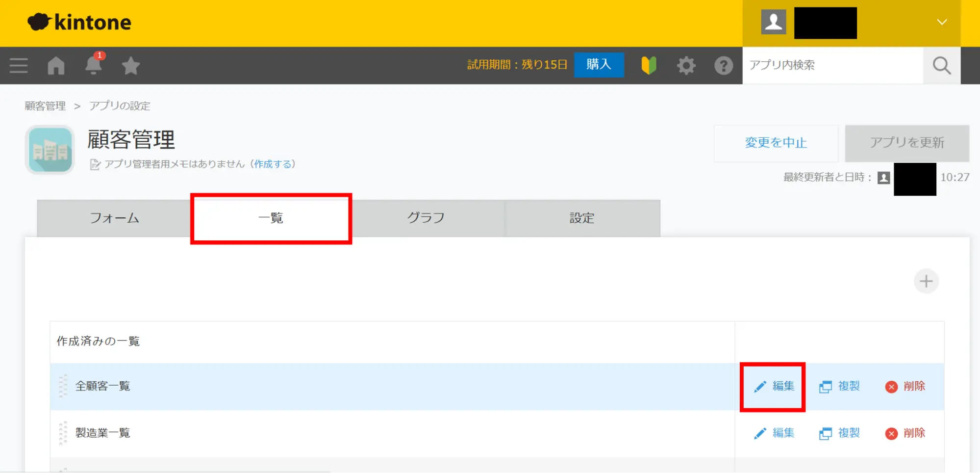Add a new view with plus button
The height and width of the screenshot is (473, 980).
(x=926, y=281)
